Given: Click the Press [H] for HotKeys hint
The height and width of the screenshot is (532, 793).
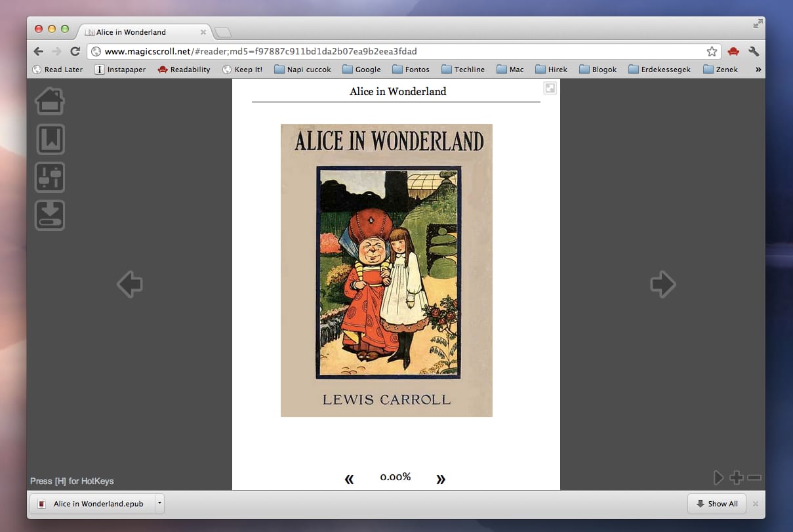Looking at the screenshot, I should click(x=72, y=481).
